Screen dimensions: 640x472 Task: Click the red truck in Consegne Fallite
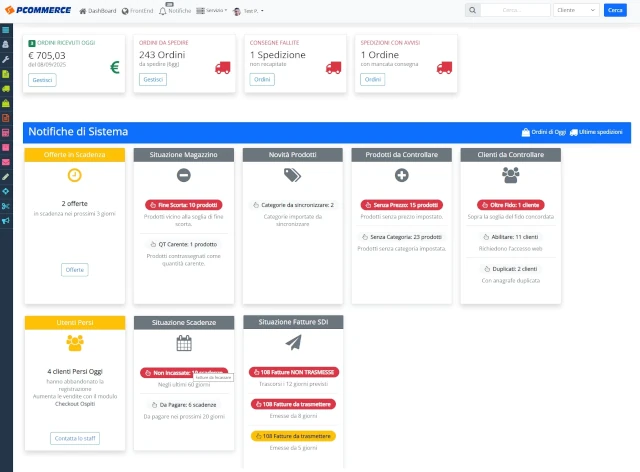[333, 68]
